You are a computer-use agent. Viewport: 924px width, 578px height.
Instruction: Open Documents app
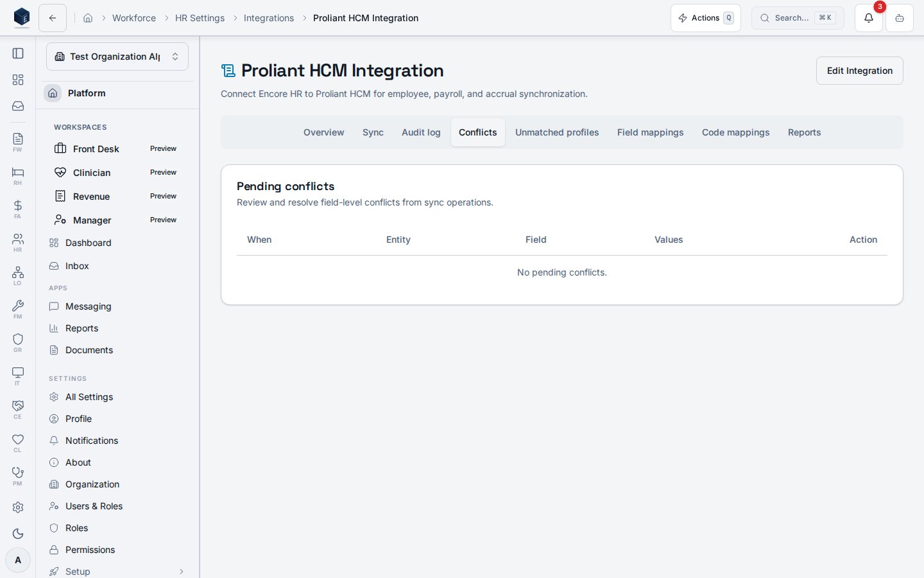tap(117, 350)
